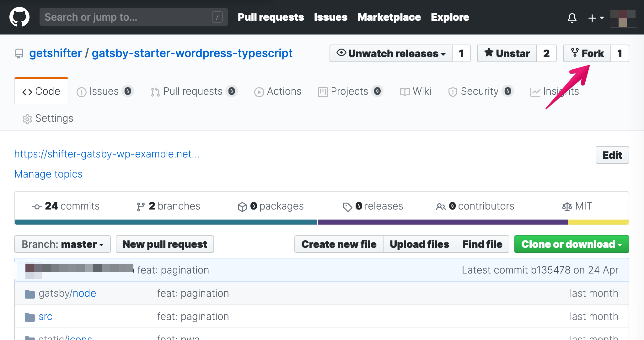This screenshot has width=644, height=340.
Task: Click the purple language bar segment
Action: [443, 222]
